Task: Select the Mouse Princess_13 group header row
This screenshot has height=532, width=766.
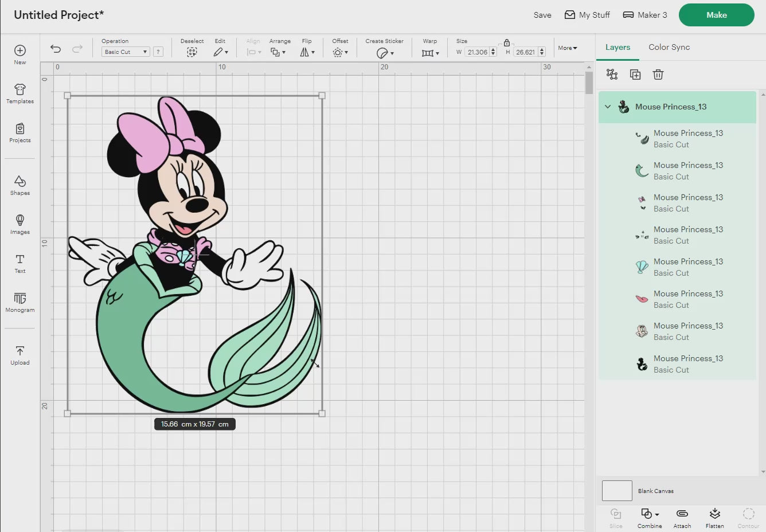Action: (x=677, y=107)
